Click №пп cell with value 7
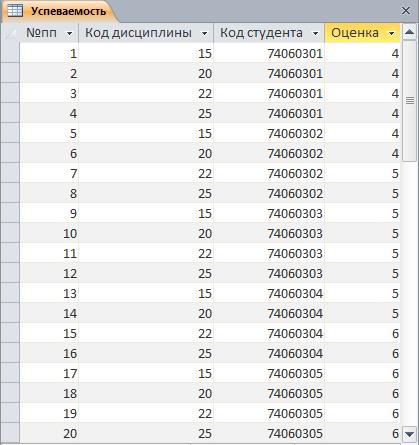 coord(49,173)
